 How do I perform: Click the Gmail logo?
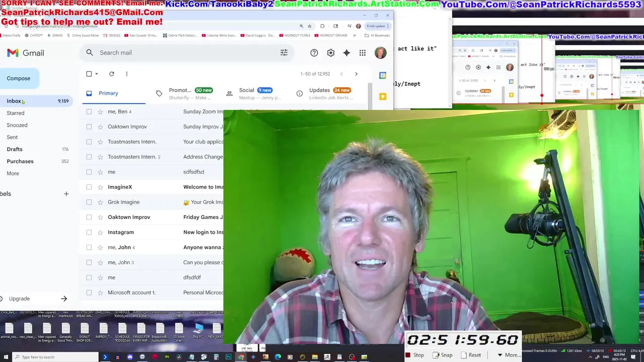(x=26, y=53)
